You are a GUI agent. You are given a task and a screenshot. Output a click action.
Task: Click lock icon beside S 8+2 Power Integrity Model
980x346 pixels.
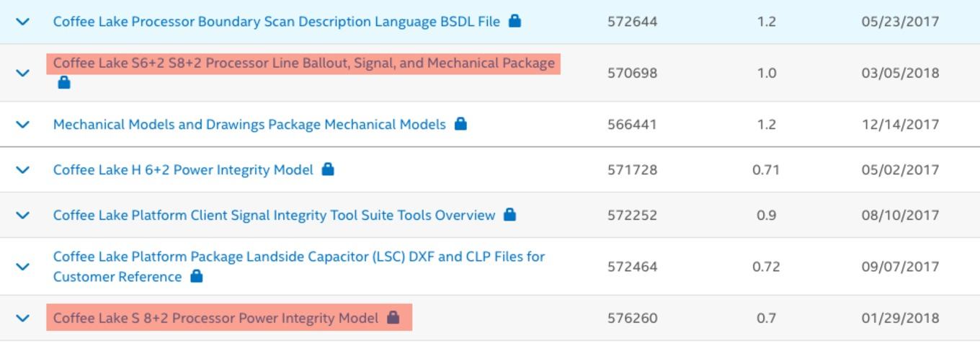click(x=393, y=317)
